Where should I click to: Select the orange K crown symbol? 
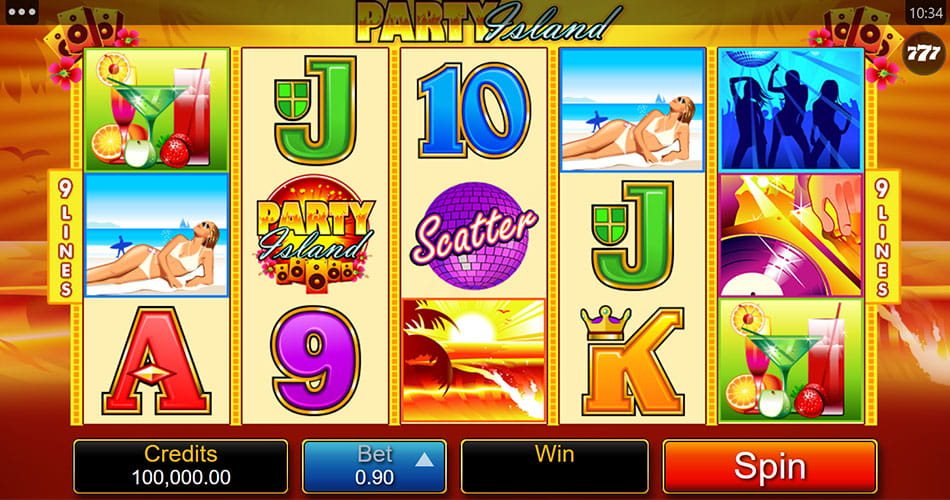[632, 361]
